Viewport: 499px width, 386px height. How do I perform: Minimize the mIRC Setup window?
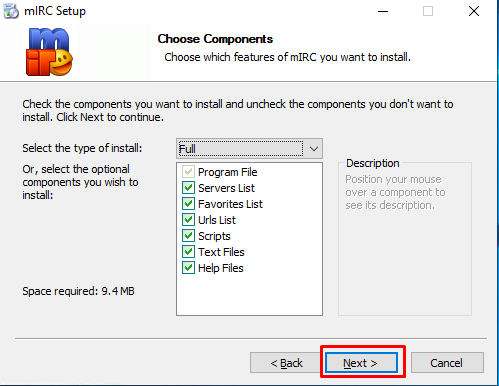point(383,11)
